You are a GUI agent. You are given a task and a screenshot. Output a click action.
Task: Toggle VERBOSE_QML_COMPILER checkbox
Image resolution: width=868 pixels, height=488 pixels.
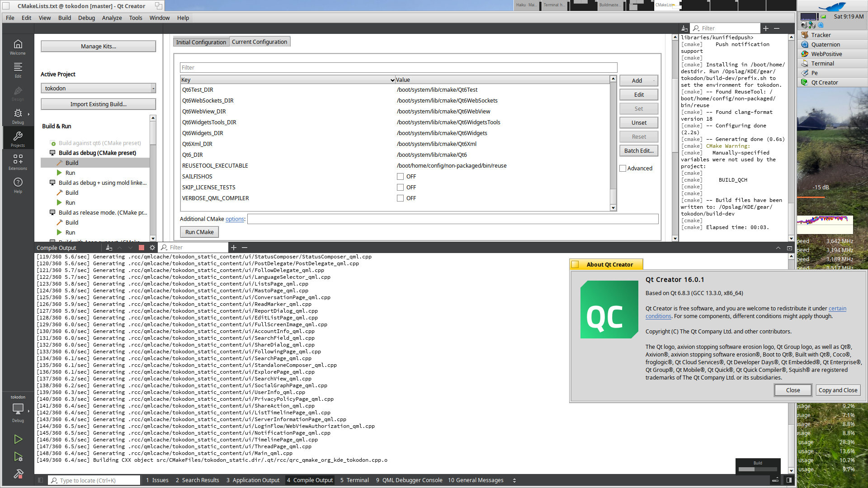click(x=400, y=198)
